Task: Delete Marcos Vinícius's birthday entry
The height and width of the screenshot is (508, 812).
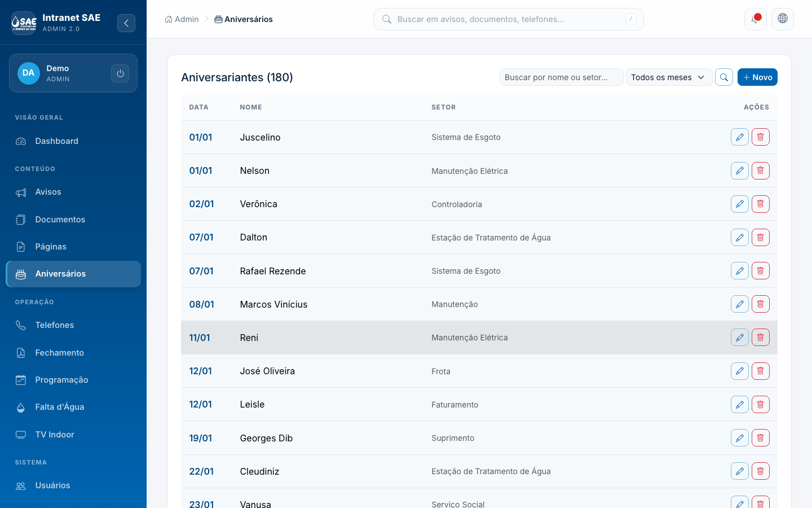Action: coord(761,304)
